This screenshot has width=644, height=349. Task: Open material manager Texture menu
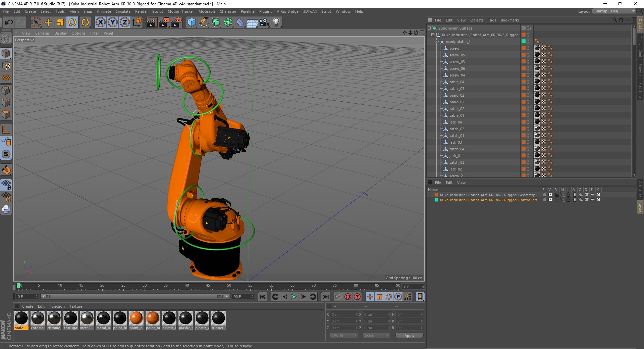(x=75, y=306)
